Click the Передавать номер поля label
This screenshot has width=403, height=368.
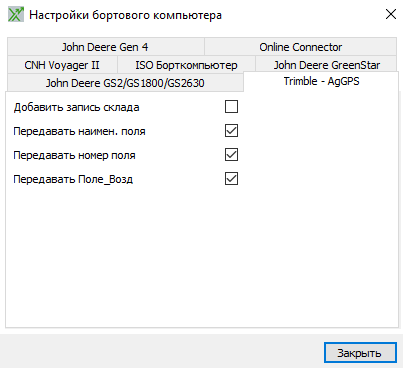pyautogui.click(x=74, y=155)
